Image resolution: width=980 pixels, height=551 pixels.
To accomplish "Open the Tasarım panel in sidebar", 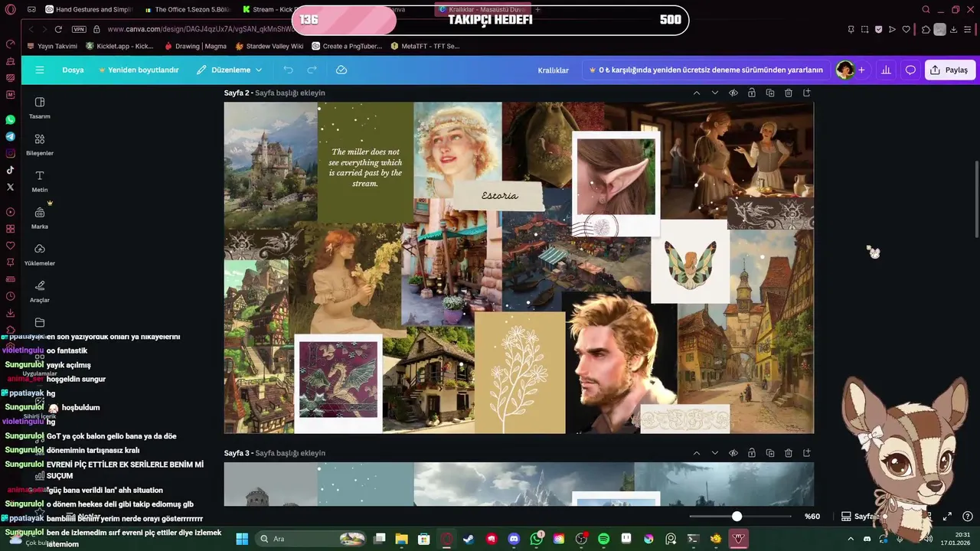I will click(x=39, y=107).
